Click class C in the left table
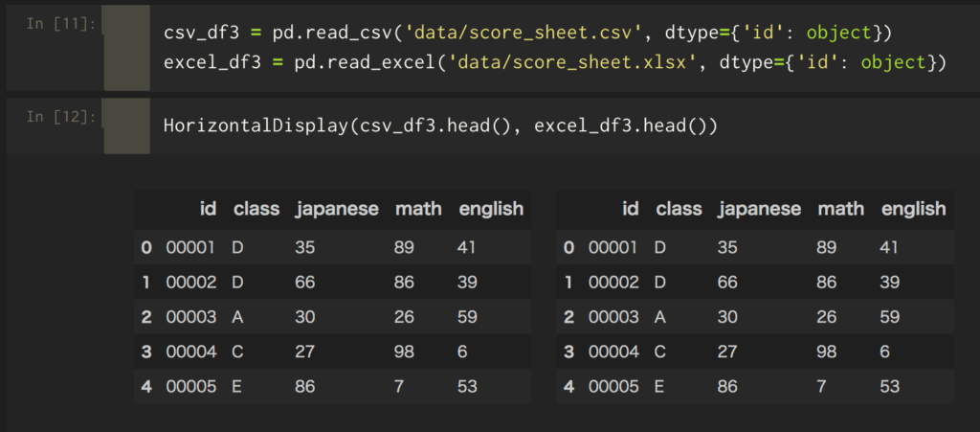 point(237,352)
